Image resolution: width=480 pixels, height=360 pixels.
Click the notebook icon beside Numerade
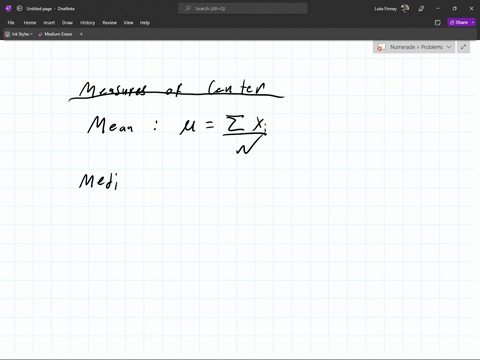[x=381, y=47]
